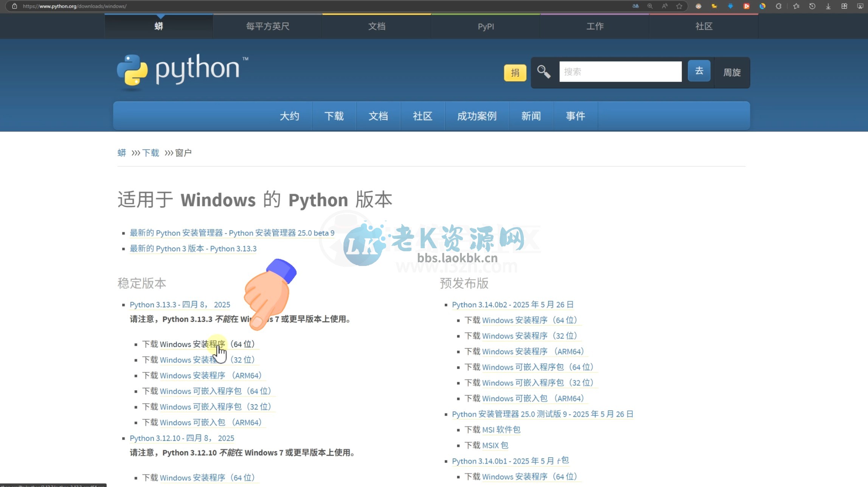Viewport: 868px width, 487px height.
Task: Open Python 3.14.0b2 pre-release link
Action: tap(513, 305)
